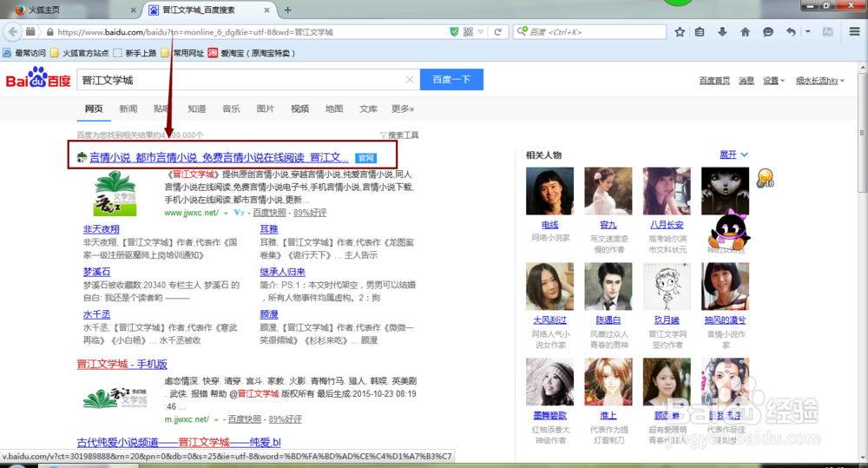Click the green shield icon in address bar
The image size is (868, 468).
[454, 32]
